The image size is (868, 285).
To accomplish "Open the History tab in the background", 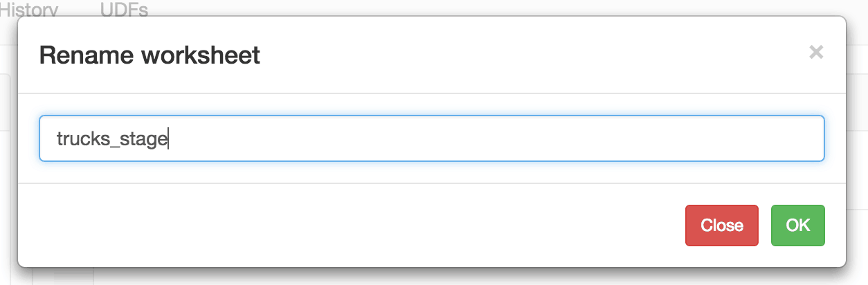I will (x=29, y=10).
